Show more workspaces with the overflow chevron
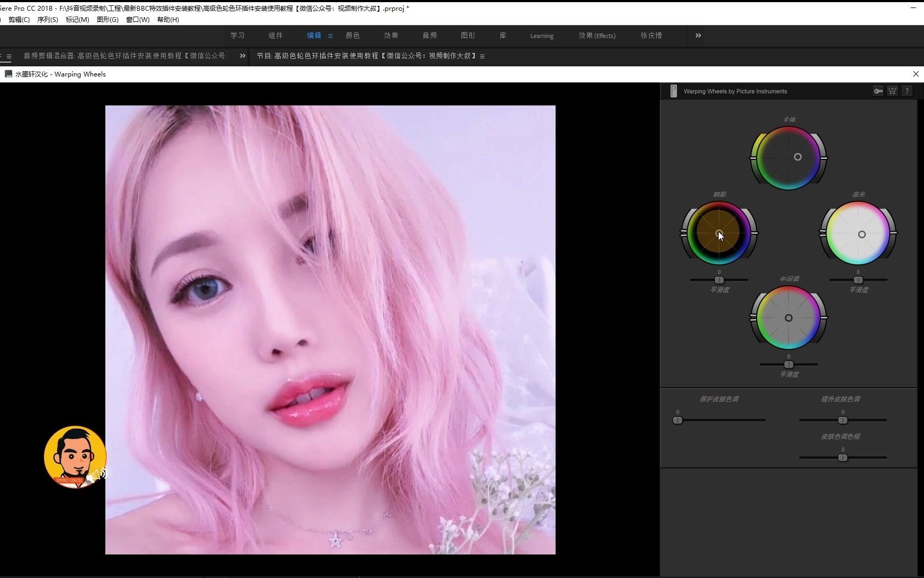This screenshot has width=924, height=578. (698, 35)
